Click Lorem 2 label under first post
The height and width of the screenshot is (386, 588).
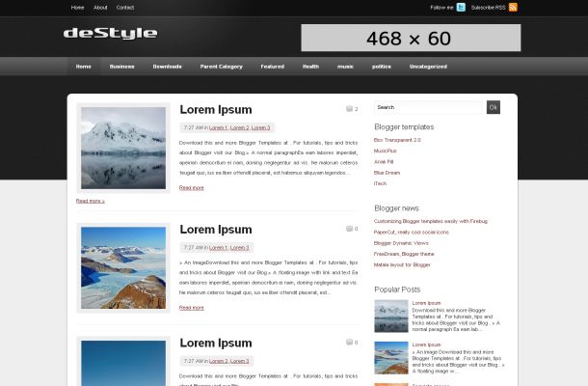pyautogui.click(x=240, y=127)
